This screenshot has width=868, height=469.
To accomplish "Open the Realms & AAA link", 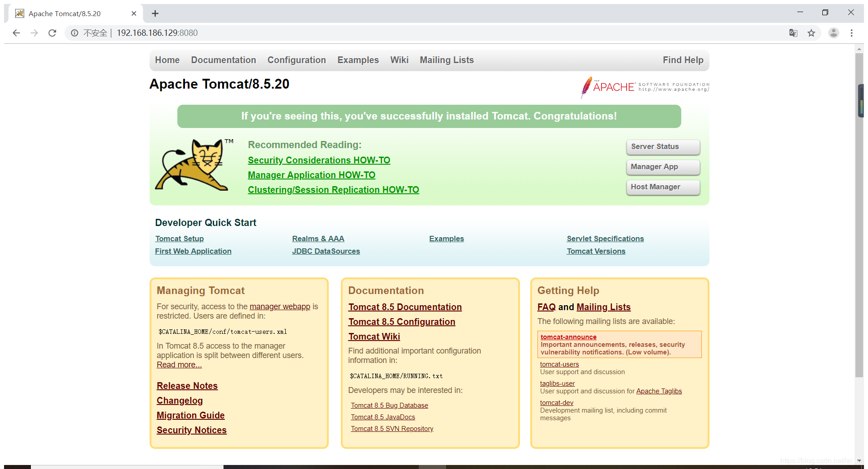I will 318,239.
